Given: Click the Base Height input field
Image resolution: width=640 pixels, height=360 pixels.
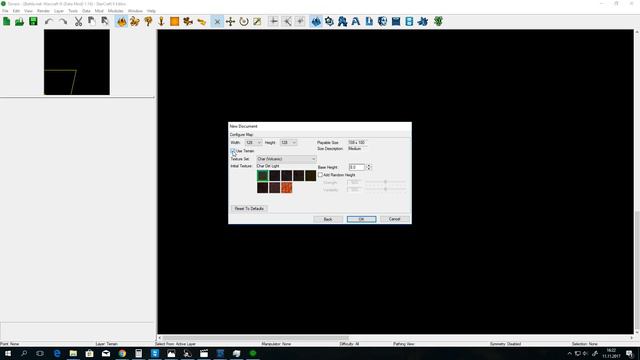Looking at the screenshot, I should [x=357, y=167].
